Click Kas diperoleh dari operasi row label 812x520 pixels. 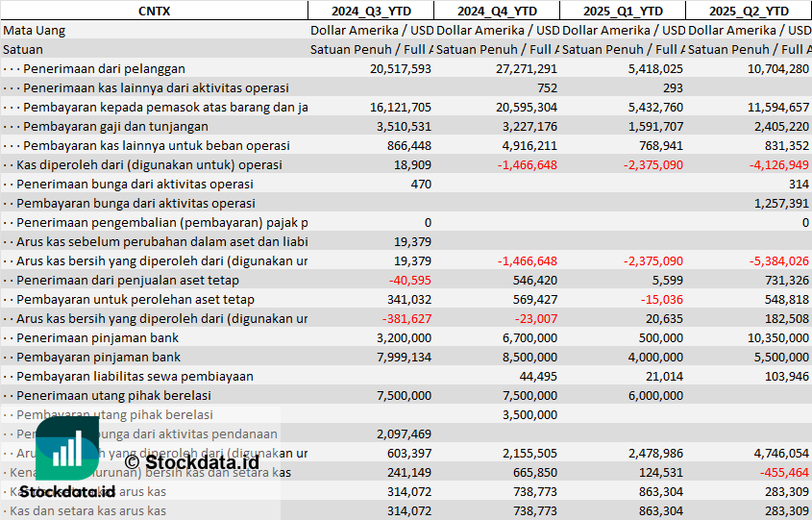point(149,165)
